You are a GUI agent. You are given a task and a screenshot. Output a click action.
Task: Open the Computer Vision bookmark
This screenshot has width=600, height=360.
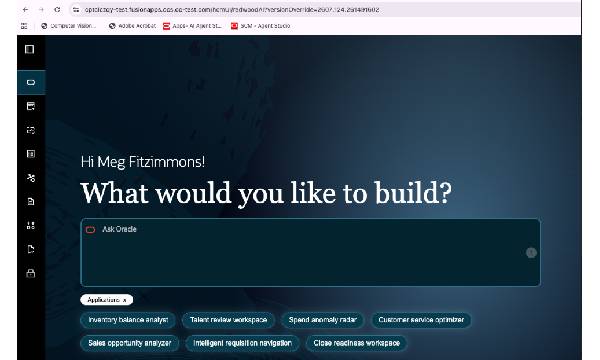[x=69, y=26]
